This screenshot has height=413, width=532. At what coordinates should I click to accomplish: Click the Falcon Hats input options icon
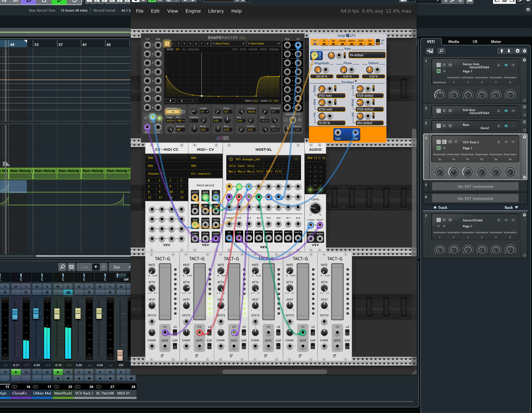pyautogui.click(x=506, y=65)
